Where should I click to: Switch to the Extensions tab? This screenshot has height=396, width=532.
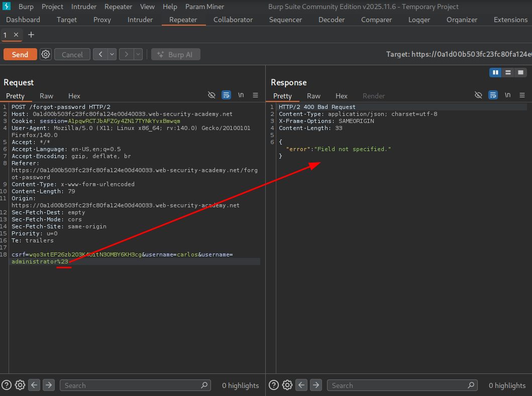click(x=510, y=20)
